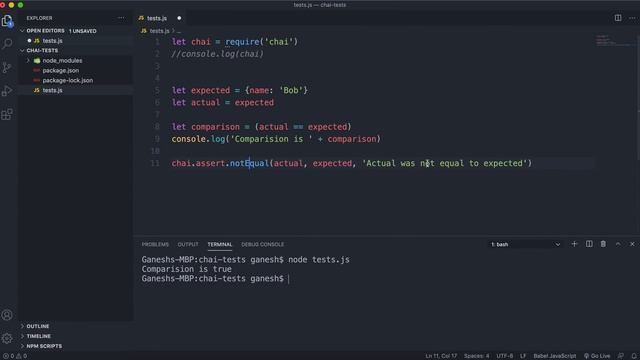Image resolution: width=640 pixels, height=360 pixels.
Task: Close the terminal panel
Action: [632, 244]
